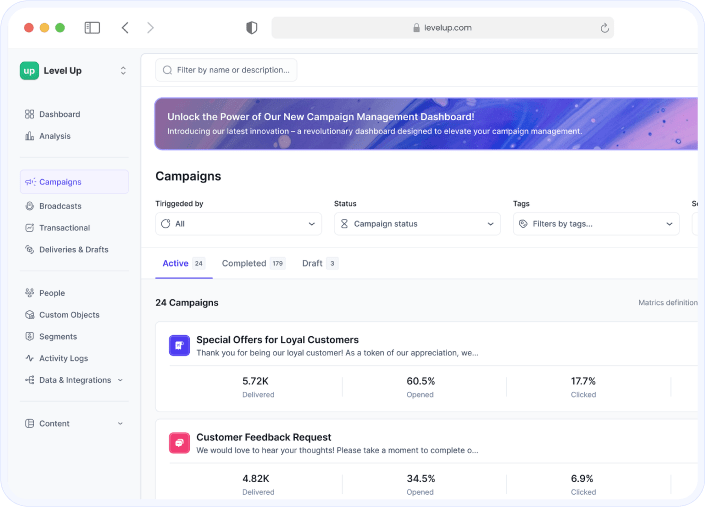Open the Matrics definition link
This screenshot has height=507, width=705.
click(x=667, y=302)
